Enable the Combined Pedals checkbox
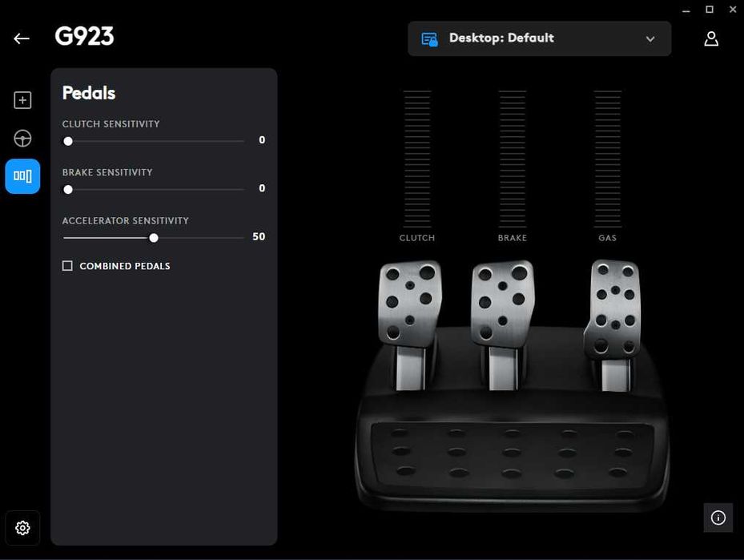The image size is (744, 560). (67, 266)
